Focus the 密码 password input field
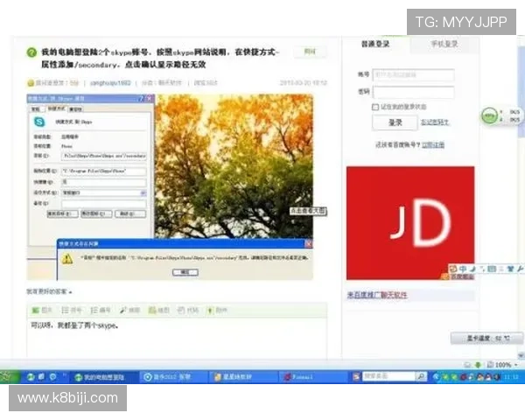Viewport: 525px width, 420px height. coord(414,92)
